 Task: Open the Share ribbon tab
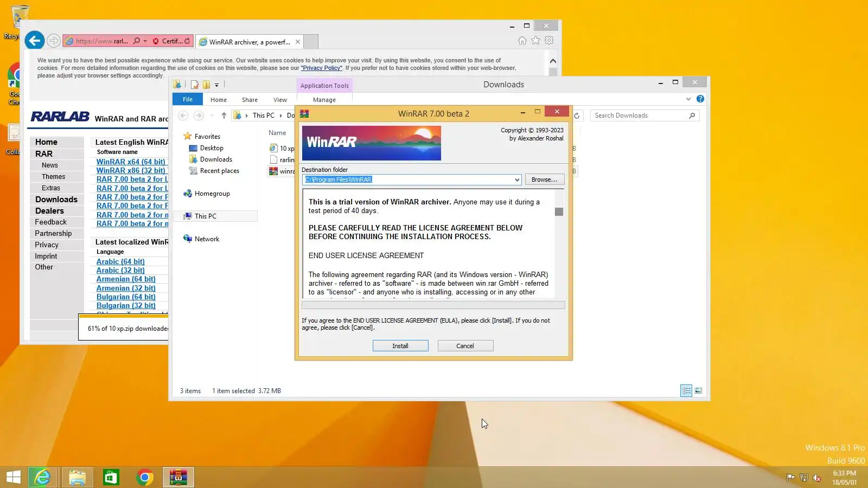click(x=250, y=100)
